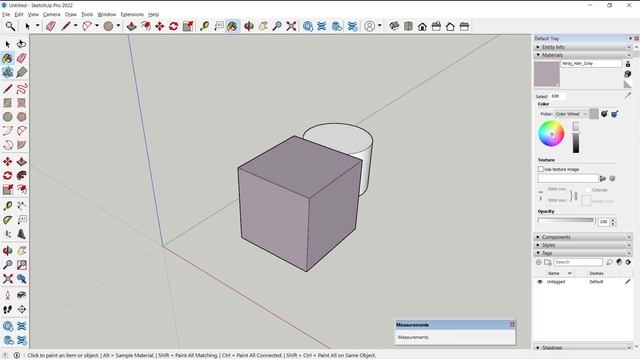The width and height of the screenshot is (640, 360).
Task: Activate the Walk footprints tool in the left toolbar
Action: (x=8, y=309)
